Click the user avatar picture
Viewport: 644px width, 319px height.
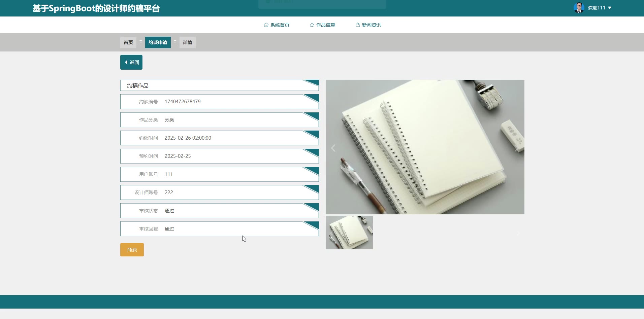pyautogui.click(x=579, y=8)
